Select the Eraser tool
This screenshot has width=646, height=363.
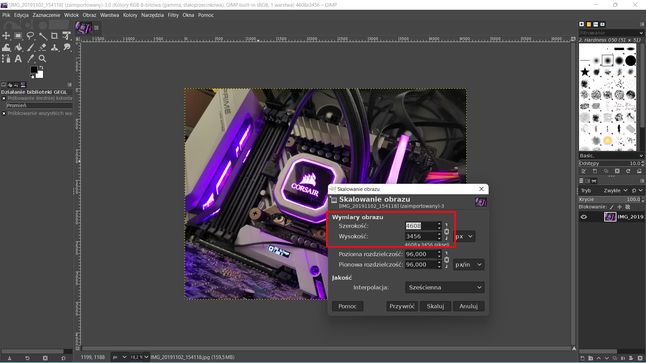coord(42,47)
